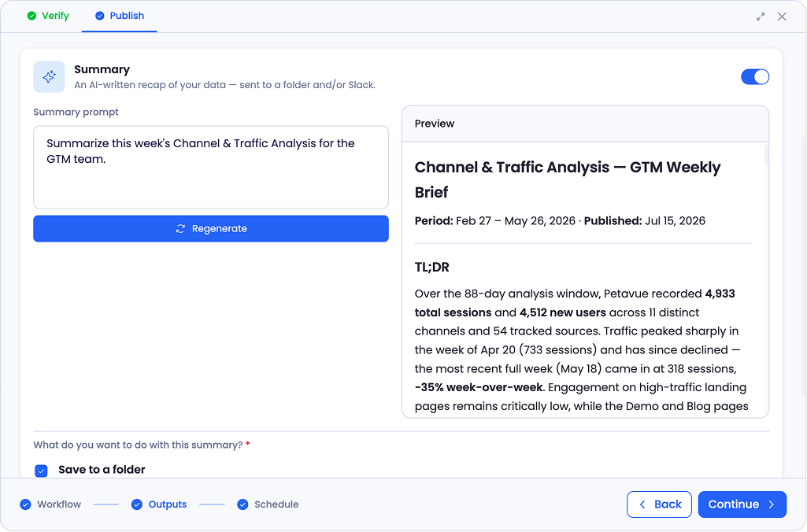This screenshot has height=532, width=807.
Task: Click the preview panel scrollbar
Action: pyautogui.click(x=766, y=155)
